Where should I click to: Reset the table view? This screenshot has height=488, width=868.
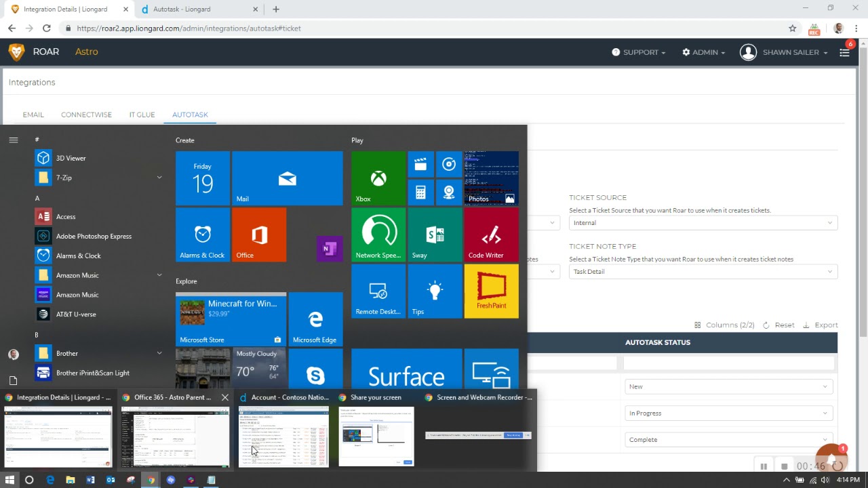pos(778,325)
